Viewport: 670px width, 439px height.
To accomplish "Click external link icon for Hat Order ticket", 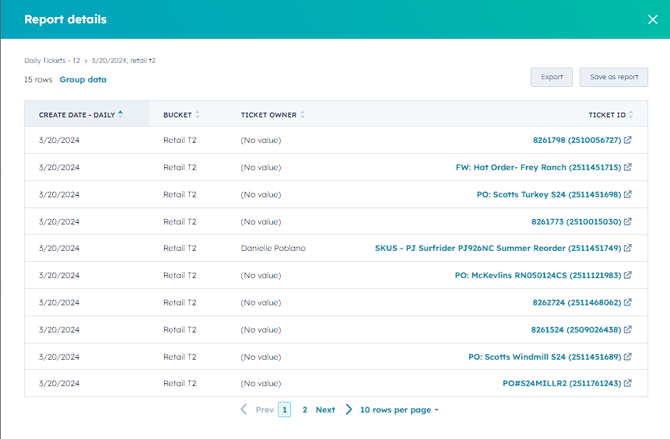I will pos(628,168).
